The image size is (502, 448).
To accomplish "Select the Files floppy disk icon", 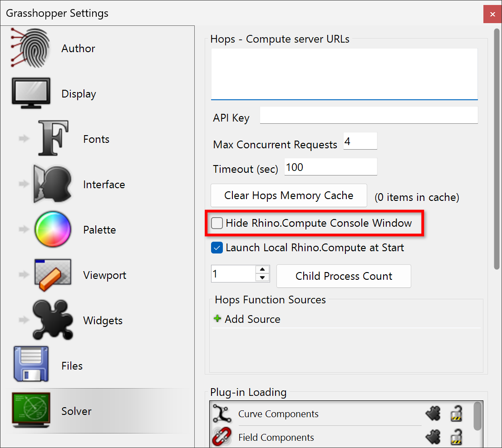I will point(31,365).
